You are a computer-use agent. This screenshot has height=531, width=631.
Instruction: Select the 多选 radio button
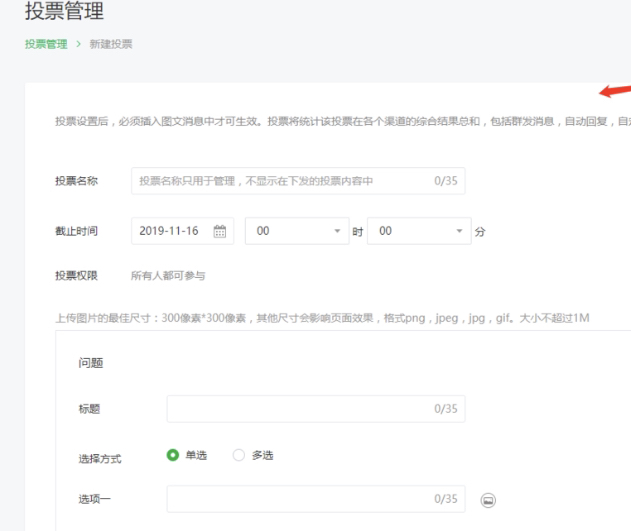tap(238, 456)
